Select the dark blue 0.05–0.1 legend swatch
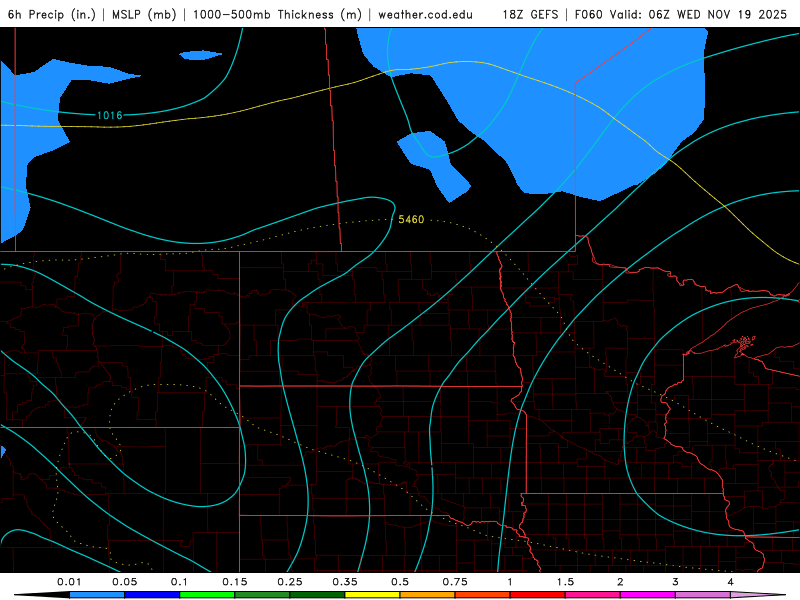The image size is (800, 600). pos(152,595)
